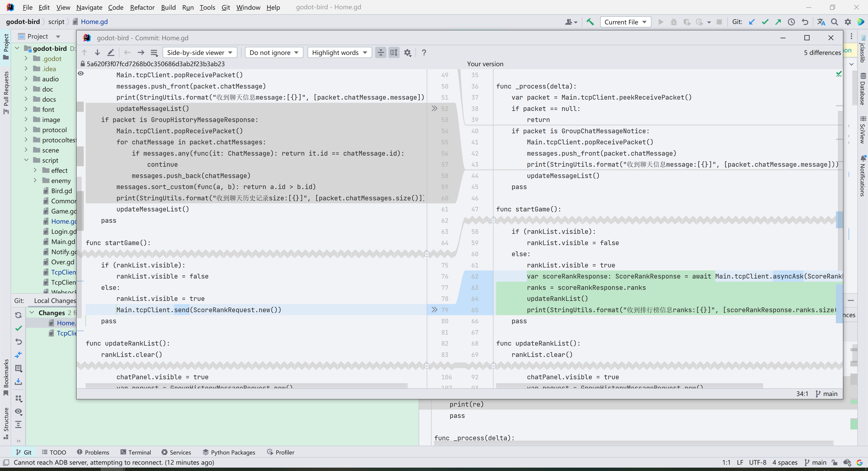
Task: Collapse the Changes node in Local Changes
Action: tap(32, 312)
